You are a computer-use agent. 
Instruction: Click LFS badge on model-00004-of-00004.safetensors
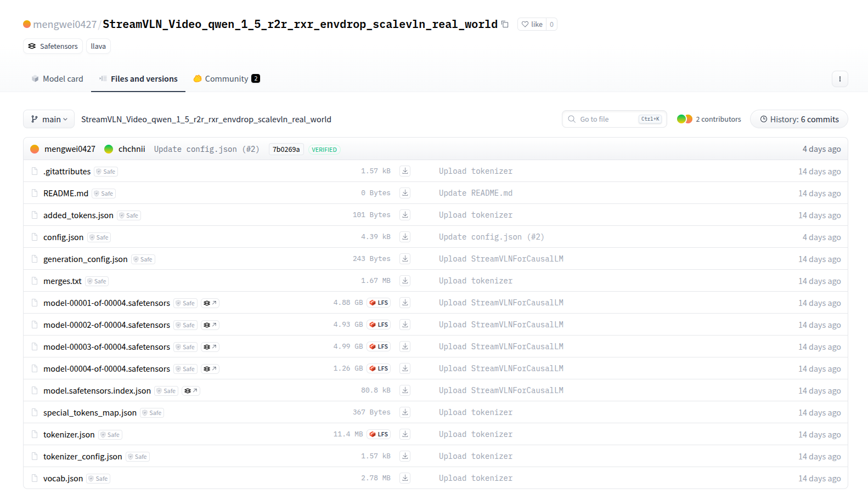379,368
